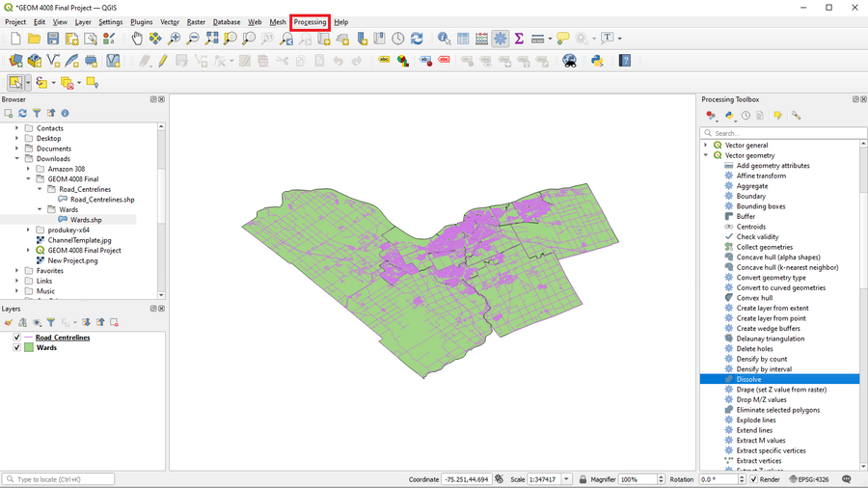Image resolution: width=868 pixels, height=488 pixels.
Task: Click the Zoom In magnifier tool
Action: (174, 39)
